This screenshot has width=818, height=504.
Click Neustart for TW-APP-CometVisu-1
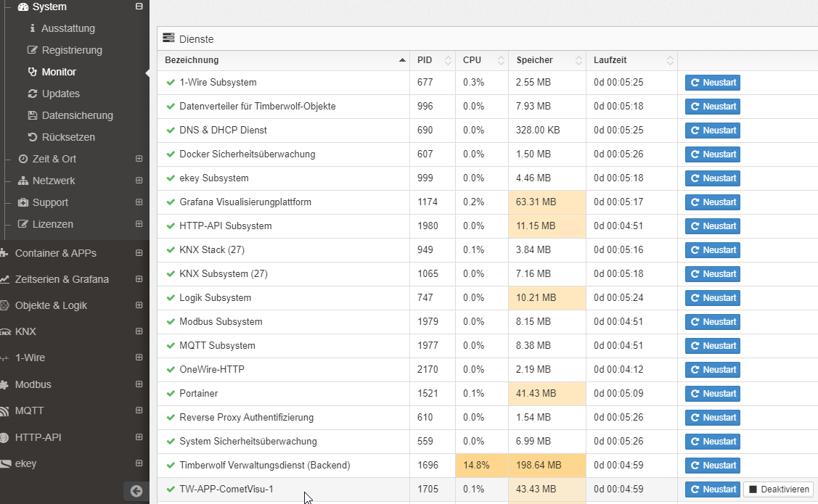click(713, 489)
